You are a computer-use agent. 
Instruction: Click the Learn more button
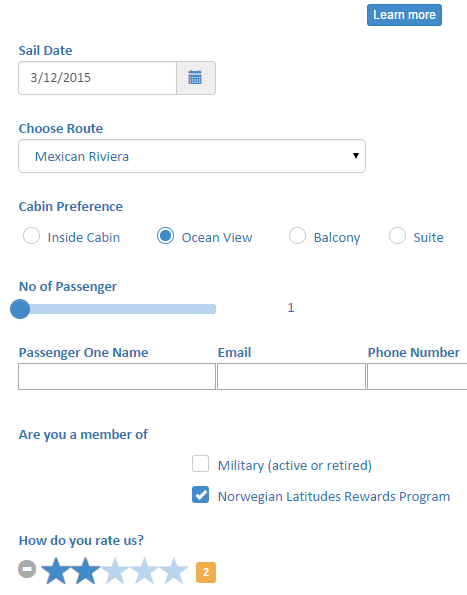point(404,15)
